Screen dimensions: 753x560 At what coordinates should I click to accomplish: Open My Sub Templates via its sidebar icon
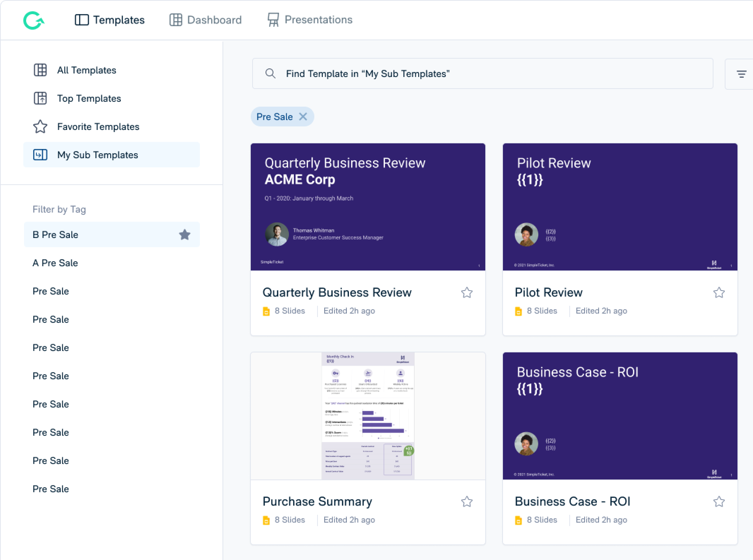coord(40,155)
